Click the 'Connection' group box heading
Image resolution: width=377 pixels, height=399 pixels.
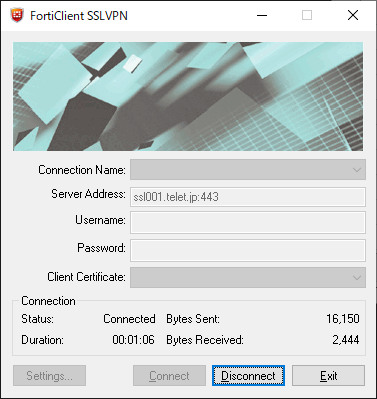(x=48, y=301)
